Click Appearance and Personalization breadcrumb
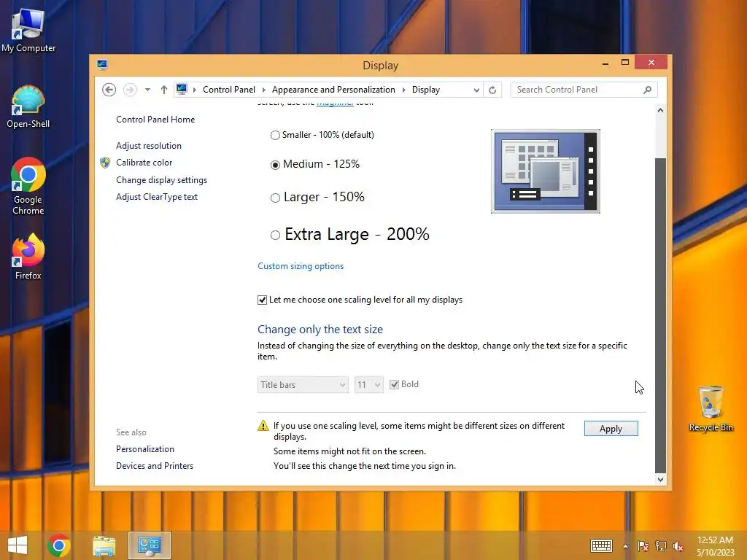 pyautogui.click(x=333, y=90)
